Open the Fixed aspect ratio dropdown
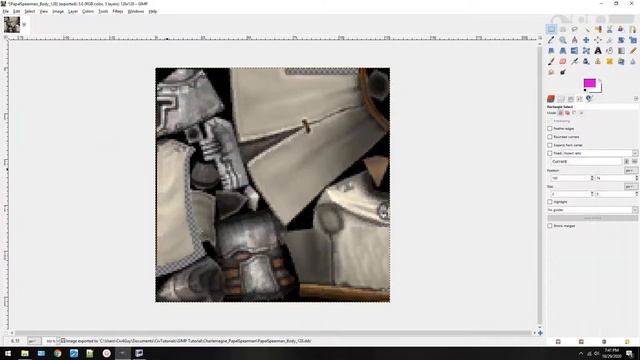 (600, 153)
